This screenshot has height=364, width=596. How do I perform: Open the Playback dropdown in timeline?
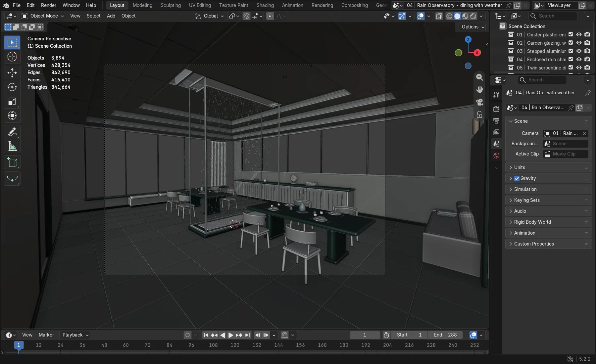coord(75,335)
